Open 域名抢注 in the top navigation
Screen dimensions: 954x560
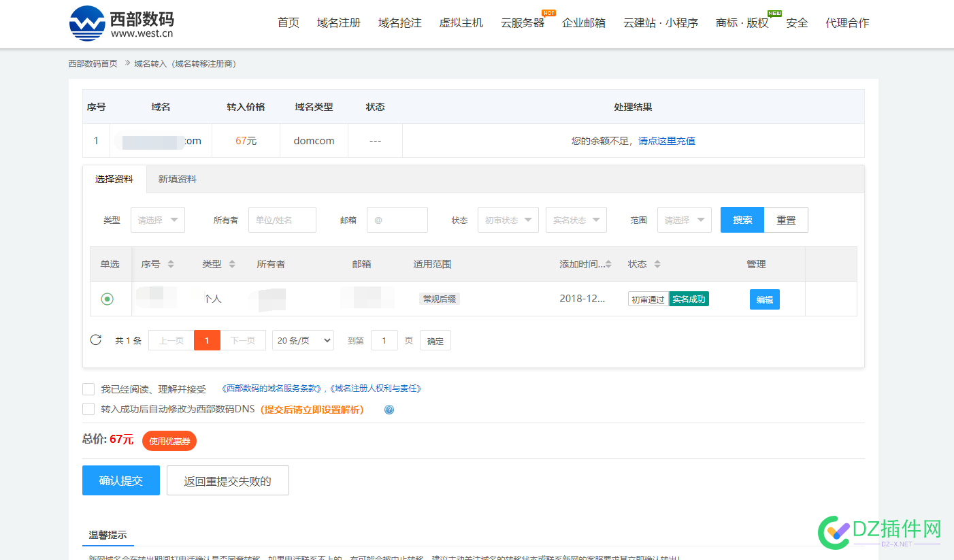click(400, 23)
